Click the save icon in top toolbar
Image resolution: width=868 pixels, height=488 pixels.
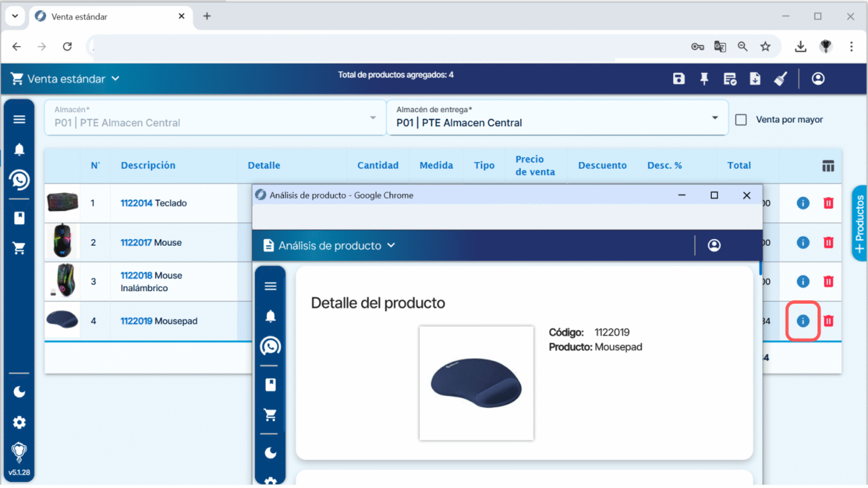point(678,79)
